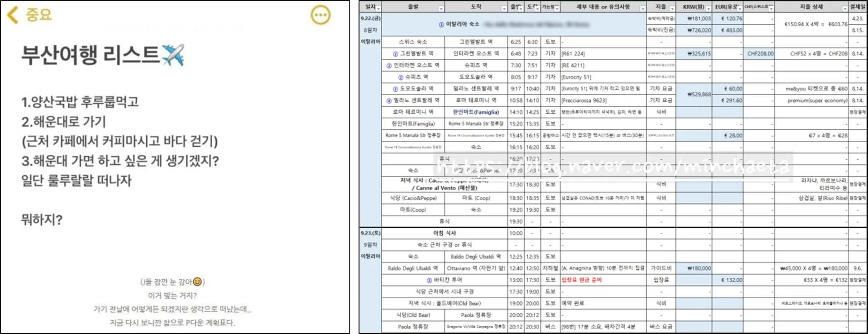Select the € 483.00 cell
Screen dimensions: 868x334
(727, 30)
